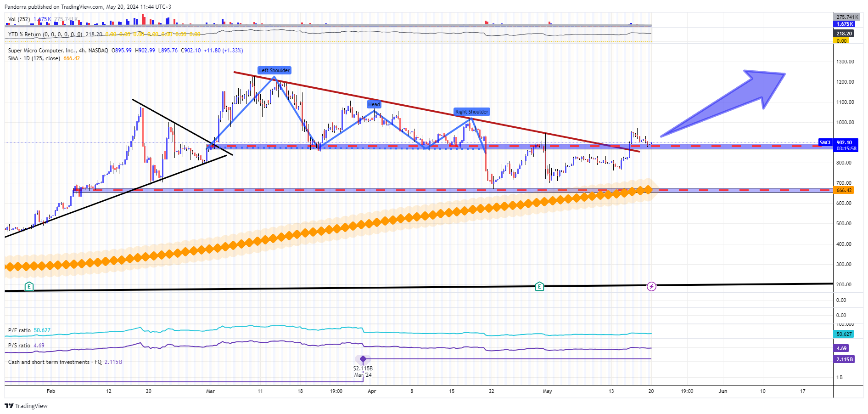
Task: Click the 275.741K volume axis tag
Action: coord(847,17)
